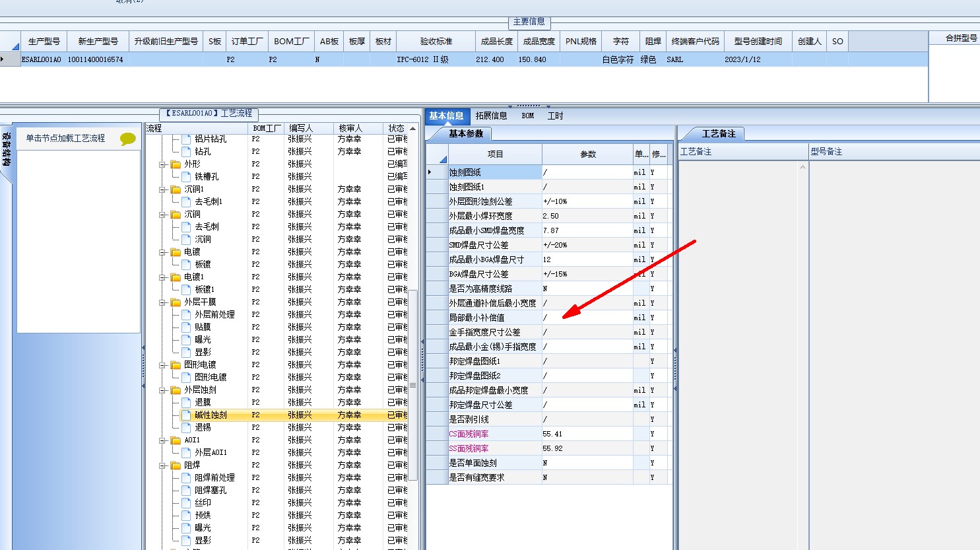Select the 板镀 process step
The width and height of the screenshot is (980, 550).
277,265
